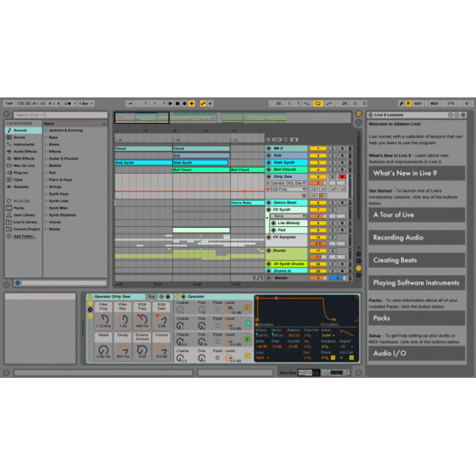Viewport: 476px width, 476px height.
Task: Open the Recording Audio lesson
Action: pos(417,237)
